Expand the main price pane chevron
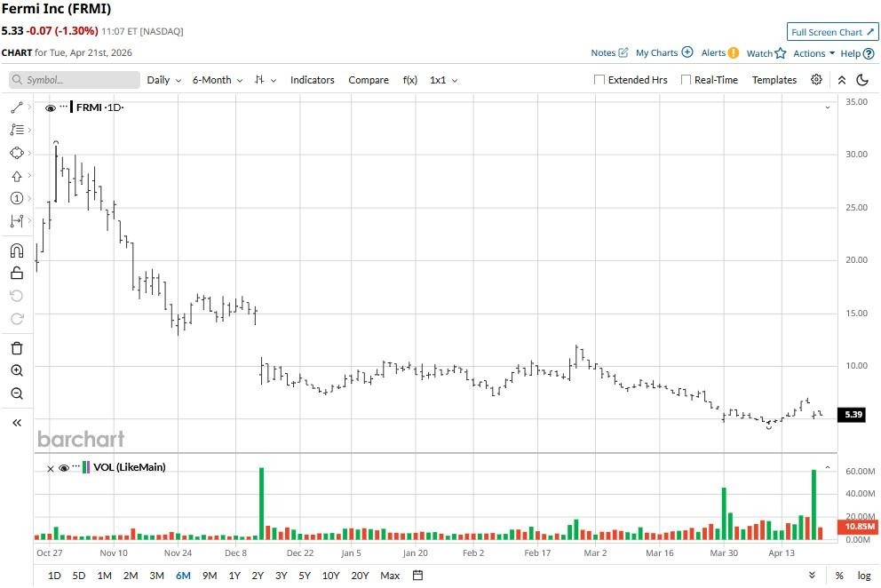 click(828, 107)
